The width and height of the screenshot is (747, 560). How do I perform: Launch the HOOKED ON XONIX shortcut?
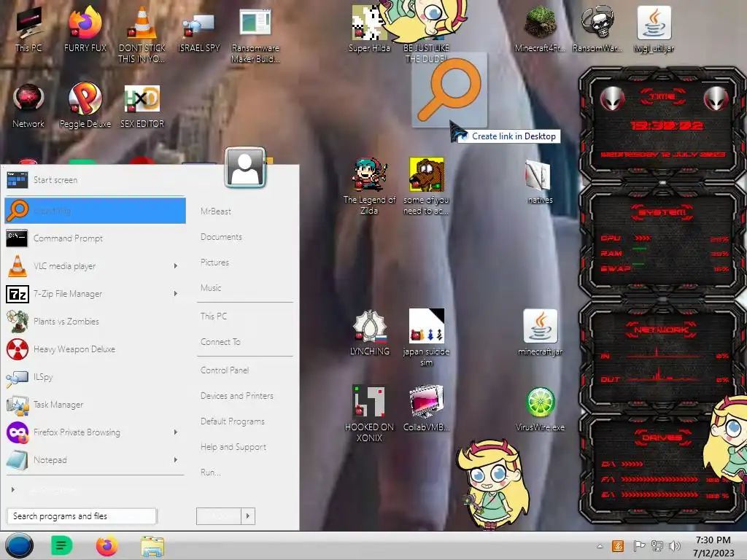pos(369,413)
